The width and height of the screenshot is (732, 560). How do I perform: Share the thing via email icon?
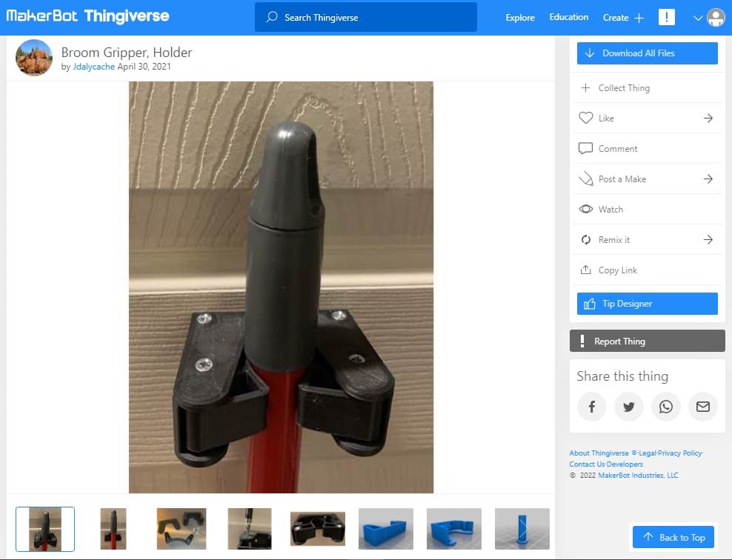pos(702,406)
